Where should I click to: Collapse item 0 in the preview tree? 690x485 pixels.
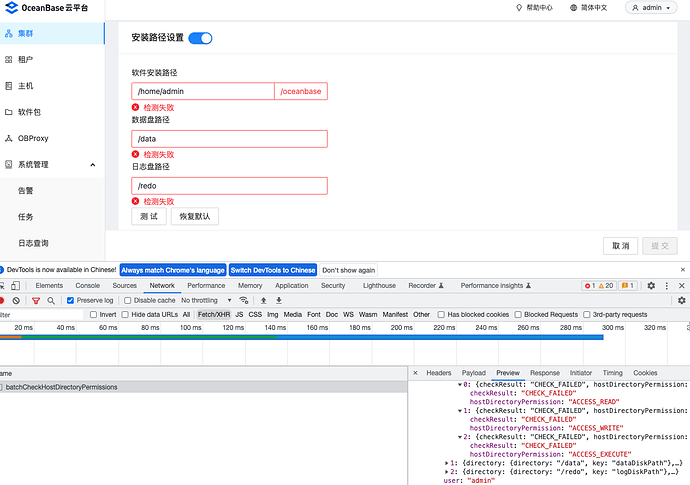click(460, 385)
